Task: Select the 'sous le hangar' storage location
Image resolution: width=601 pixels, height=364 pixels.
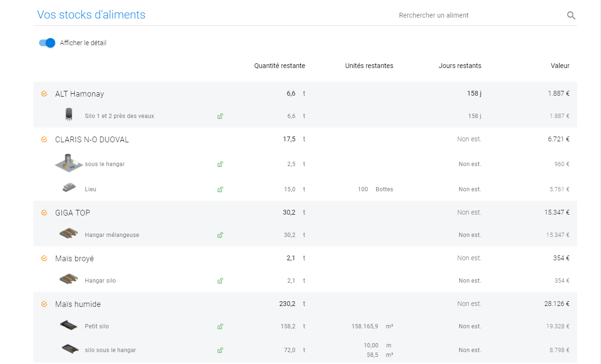Action: 105,164
